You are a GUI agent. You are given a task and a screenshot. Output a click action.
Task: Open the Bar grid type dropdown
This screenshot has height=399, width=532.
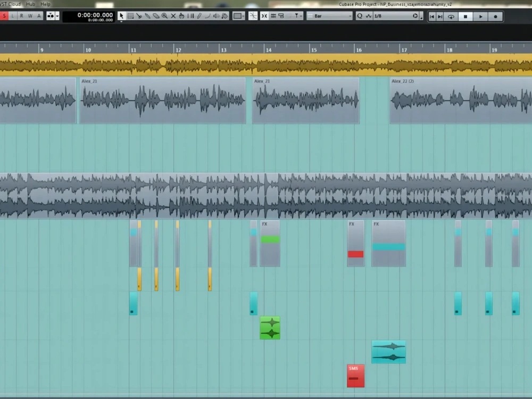329,16
